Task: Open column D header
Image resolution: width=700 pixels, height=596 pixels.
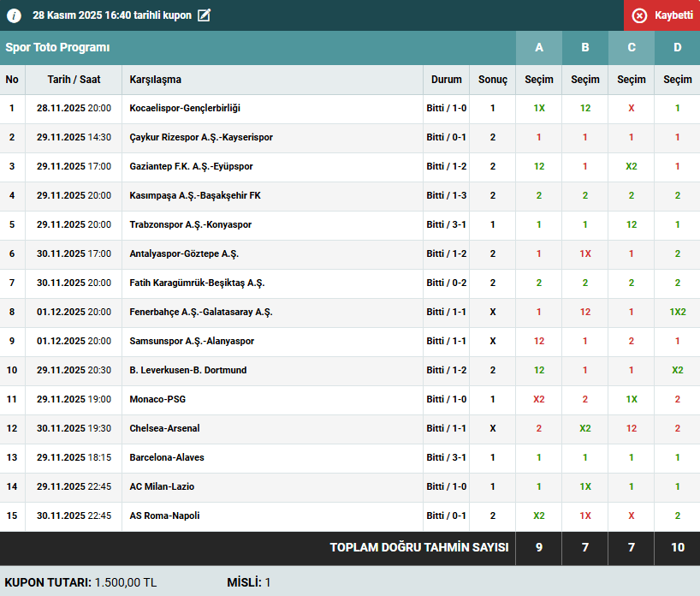Action: coord(678,48)
